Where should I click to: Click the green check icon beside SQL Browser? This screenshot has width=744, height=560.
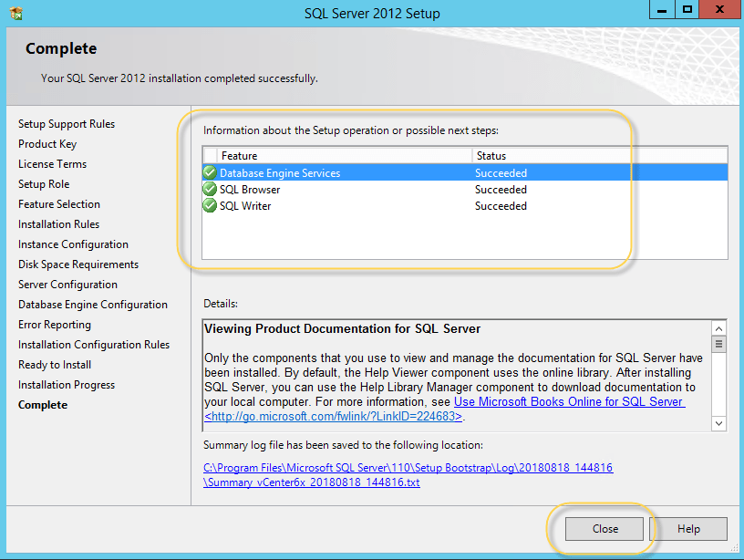210,189
